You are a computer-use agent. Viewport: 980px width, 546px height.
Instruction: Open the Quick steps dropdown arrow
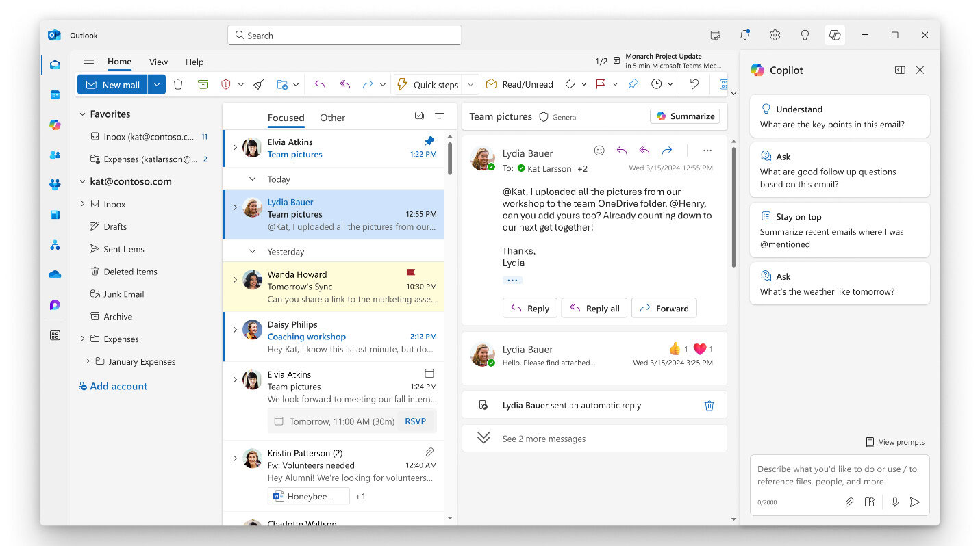click(x=470, y=84)
